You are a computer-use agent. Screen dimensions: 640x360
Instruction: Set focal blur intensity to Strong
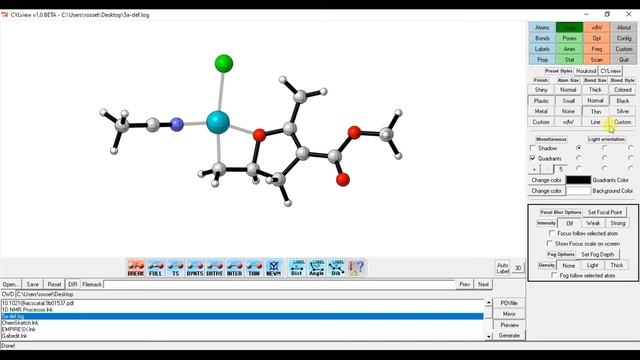[x=618, y=223]
